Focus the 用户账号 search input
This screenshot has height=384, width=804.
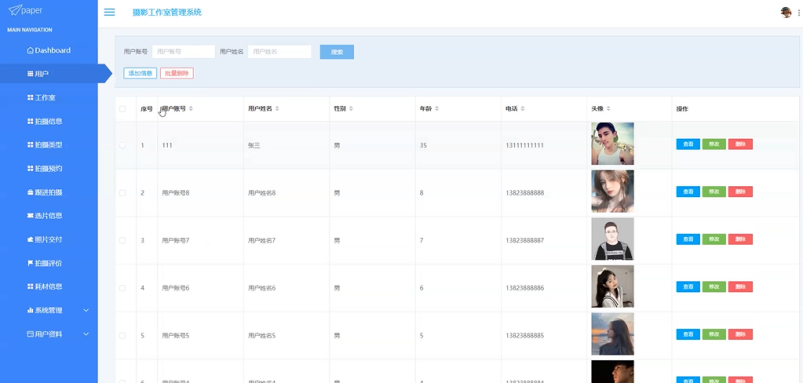184,52
